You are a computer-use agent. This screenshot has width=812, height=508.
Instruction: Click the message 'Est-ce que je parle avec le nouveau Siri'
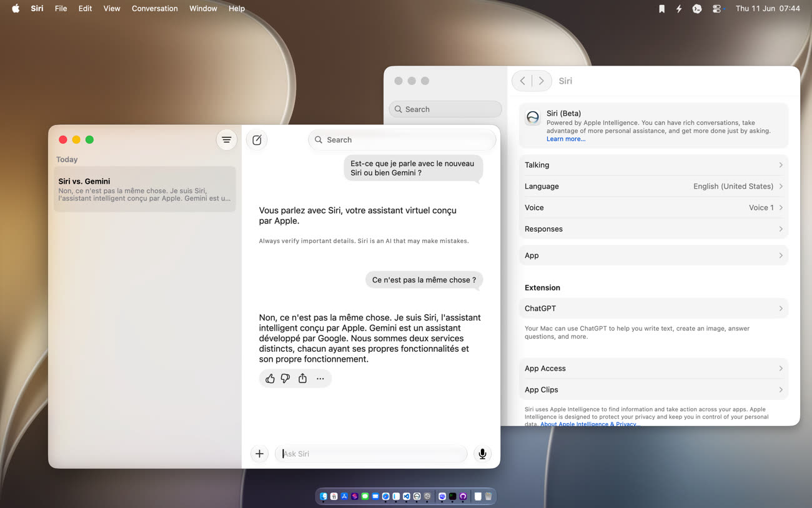(413, 168)
